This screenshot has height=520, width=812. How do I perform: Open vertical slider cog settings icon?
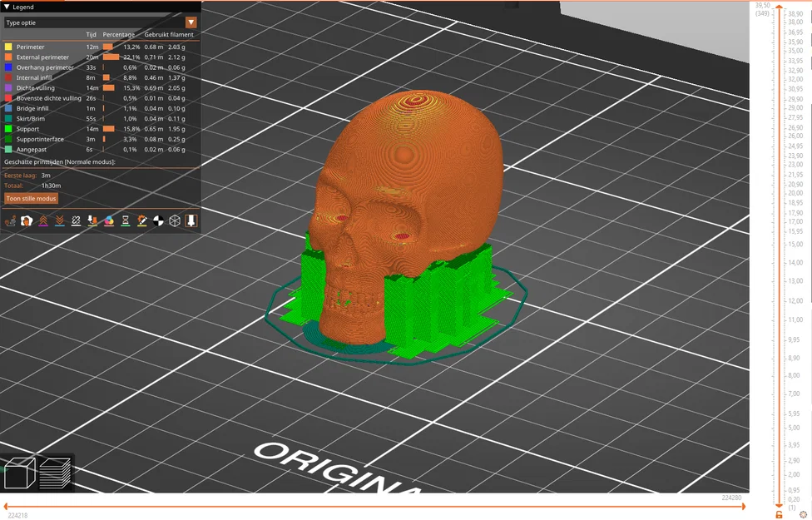click(x=803, y=514)
